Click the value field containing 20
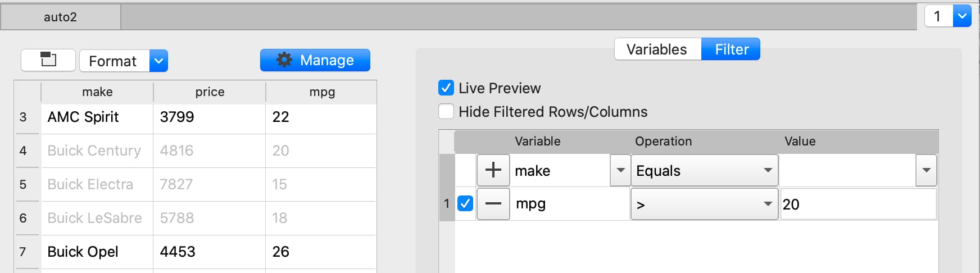Image resolution: width=980 pixels, height=273 pixels. pyautogui.click(x=858, y=204)
